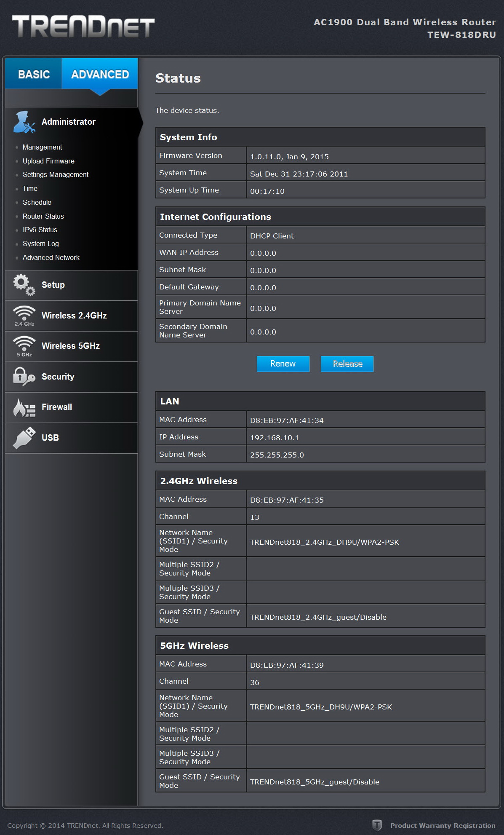Expand the Wireless 5GHz section
504x835 pixels.
coord(71,346)
